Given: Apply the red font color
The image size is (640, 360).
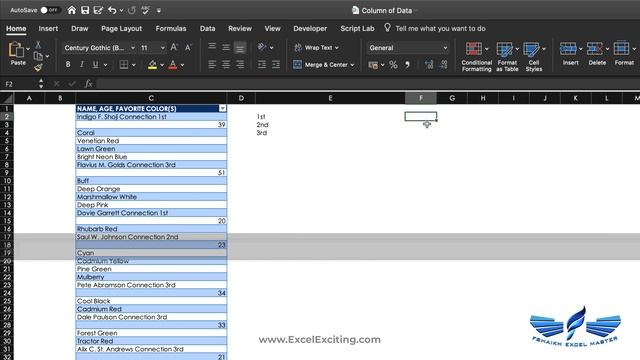Looking at the screenshot, I should click(x=173, y=64).
